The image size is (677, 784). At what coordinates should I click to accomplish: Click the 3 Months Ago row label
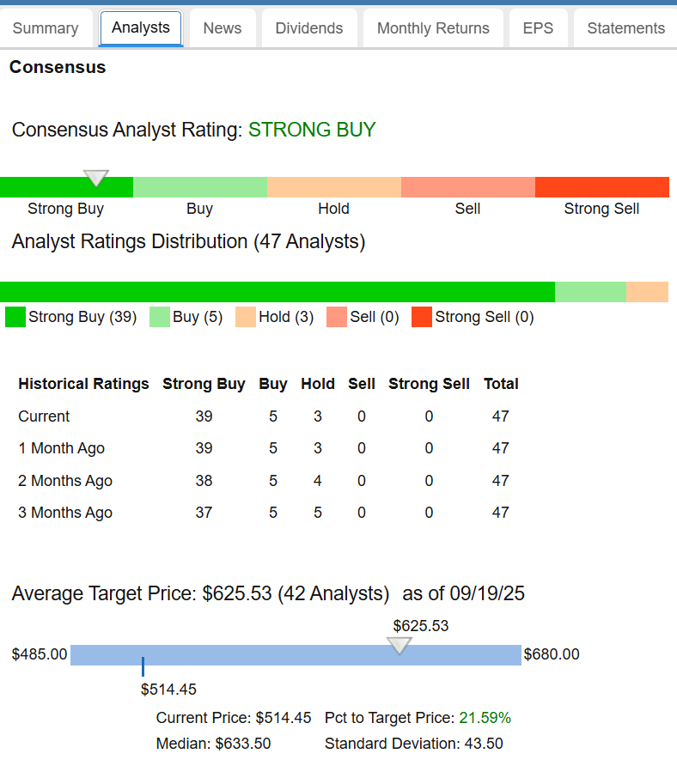pyautogui.click(x=65, y=513)
